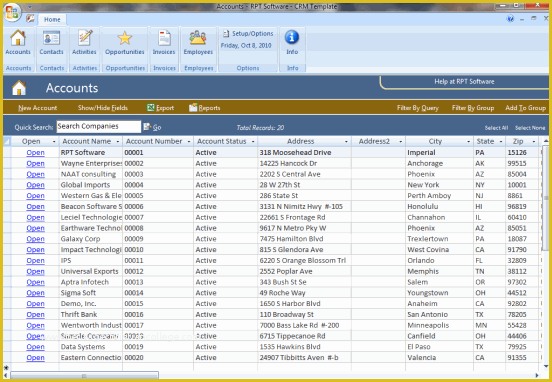Screen dimensions: 552x382
Task: Click the Info icon in ribbon
Action: [292, 37]
